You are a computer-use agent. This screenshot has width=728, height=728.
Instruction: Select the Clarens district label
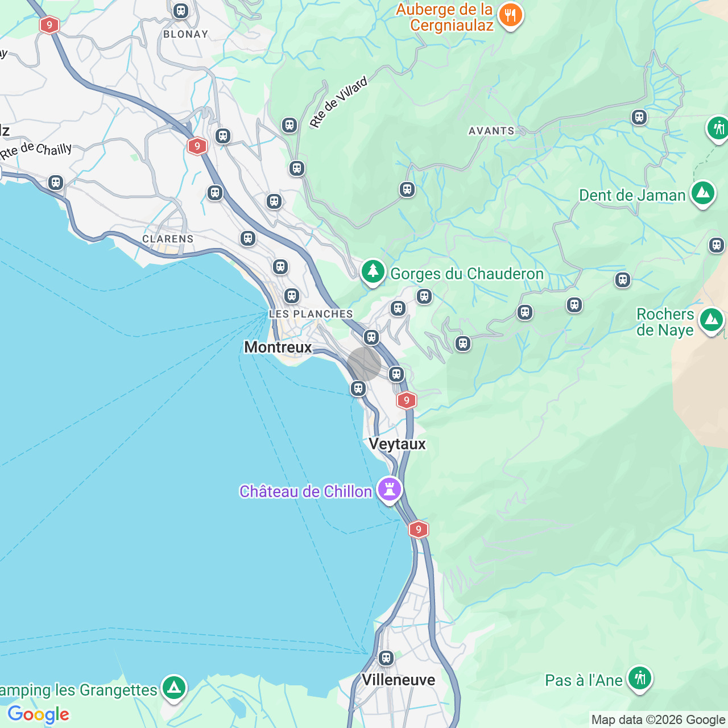168,239
